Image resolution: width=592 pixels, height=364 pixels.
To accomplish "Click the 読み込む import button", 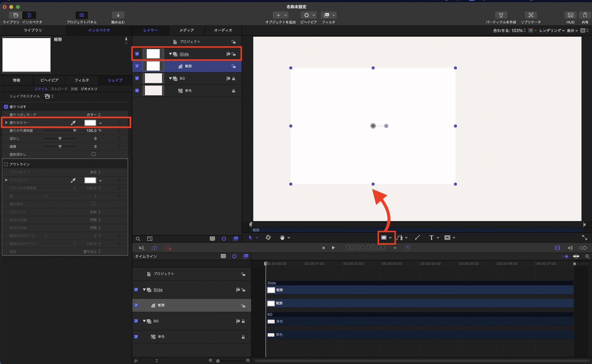I will tap(118, 15).
